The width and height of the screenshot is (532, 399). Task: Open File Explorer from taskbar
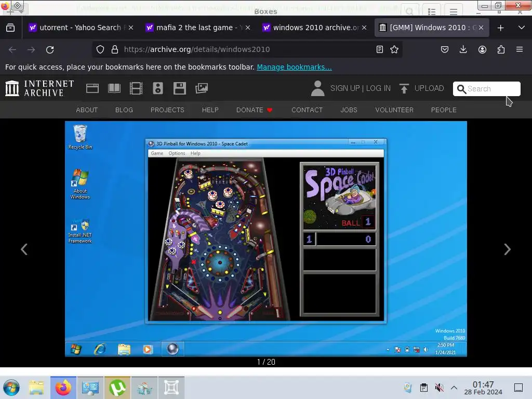[x=36, y=388]
